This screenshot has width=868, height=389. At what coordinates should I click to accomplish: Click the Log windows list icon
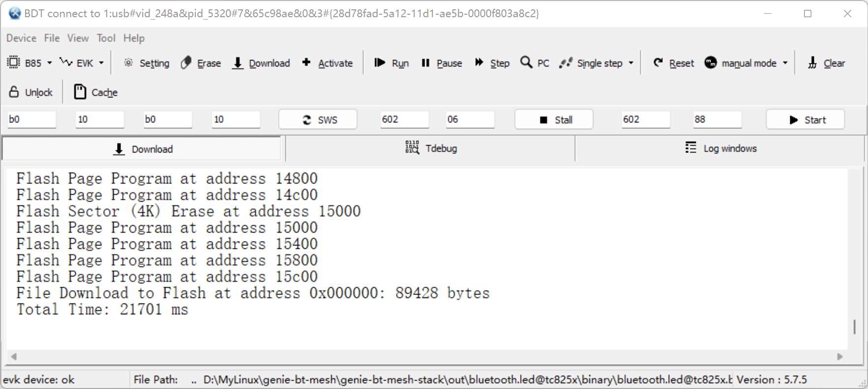coord(691,148)
